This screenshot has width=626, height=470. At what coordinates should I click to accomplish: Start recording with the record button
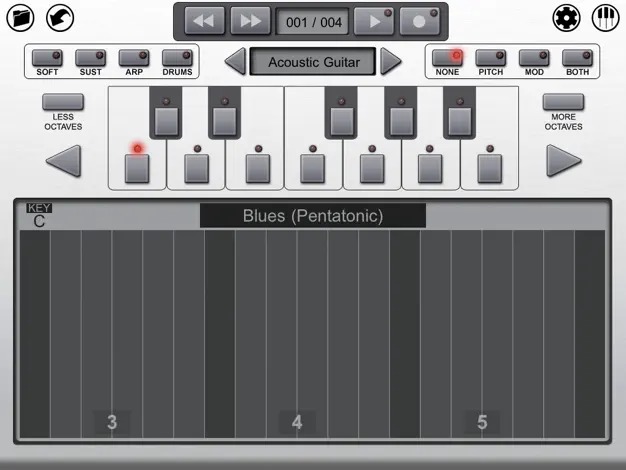[x=420, y=21]
